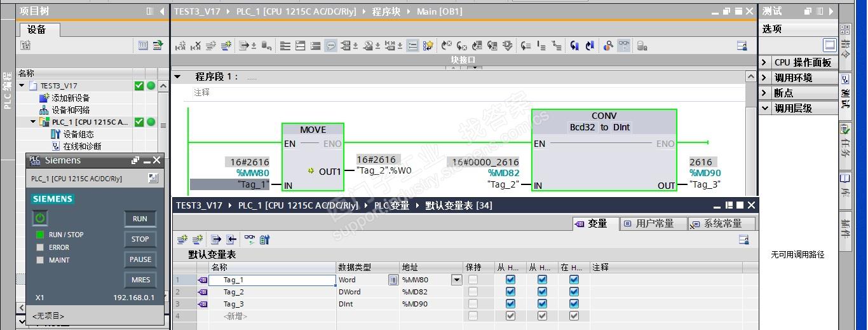Switch PLCSIM to project view icon
The image size is (868, 330).
pyautogui.click(x=153, y=179)
